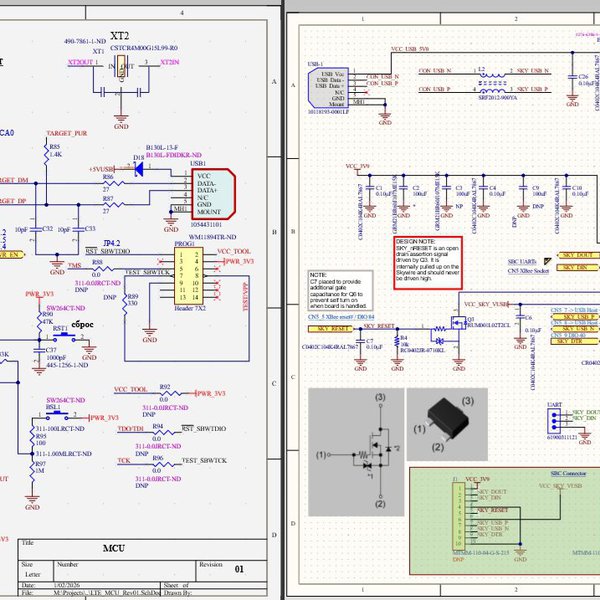
Task: Click the VCC_3V0 power label above C1
Action: [x=357, y=166]
